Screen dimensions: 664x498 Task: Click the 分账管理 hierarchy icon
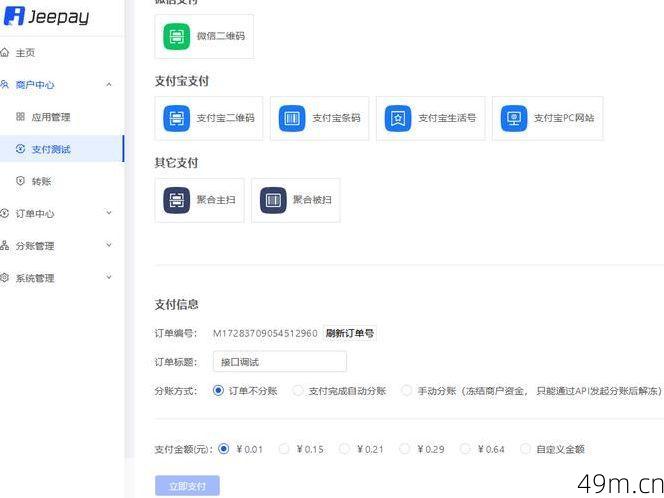[x=4, y=246]
